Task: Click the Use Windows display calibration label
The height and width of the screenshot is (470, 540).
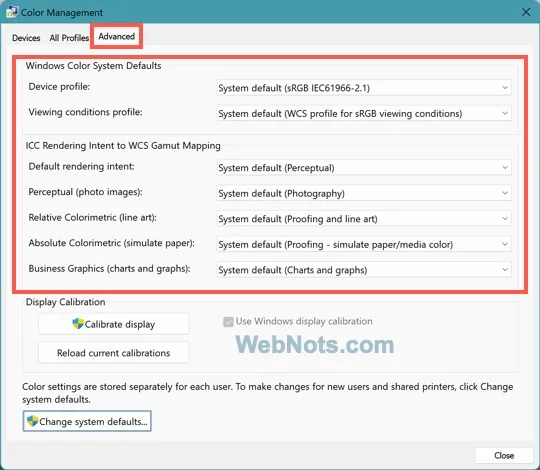Action: (304, 321)
